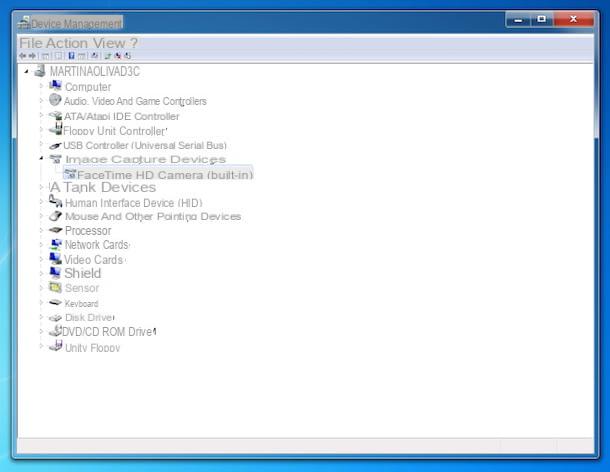This screenshot has width=610, height=472.
Task: Select the Audio, Video And Game Controllers icon
Action: (x=55, y=100)
